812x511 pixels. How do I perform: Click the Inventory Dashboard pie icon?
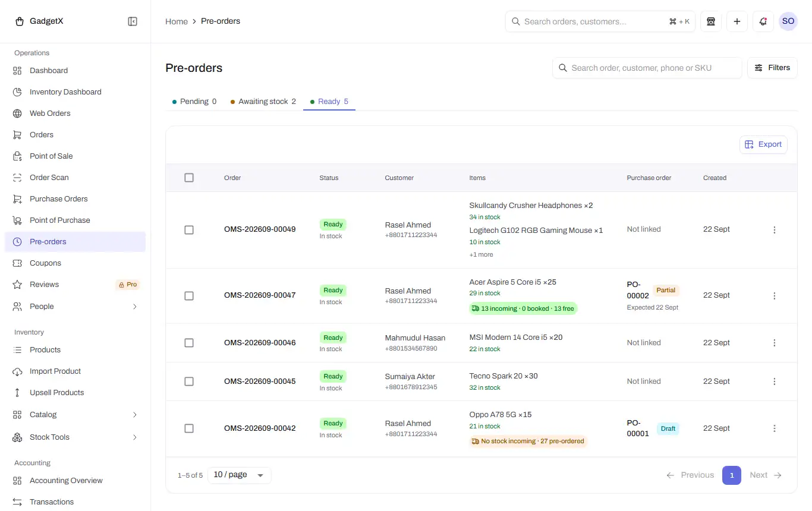click(18, 92)
